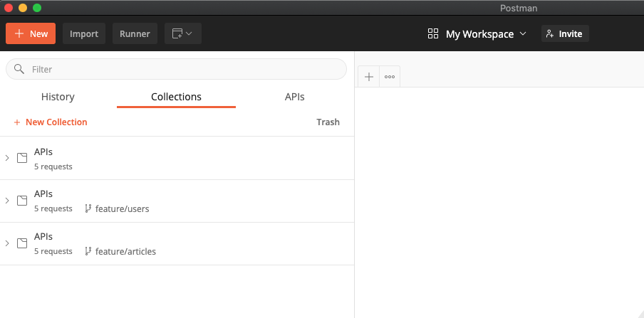Click the fork icon beside feature/users
644x318 pixels.
coord(88,208)
